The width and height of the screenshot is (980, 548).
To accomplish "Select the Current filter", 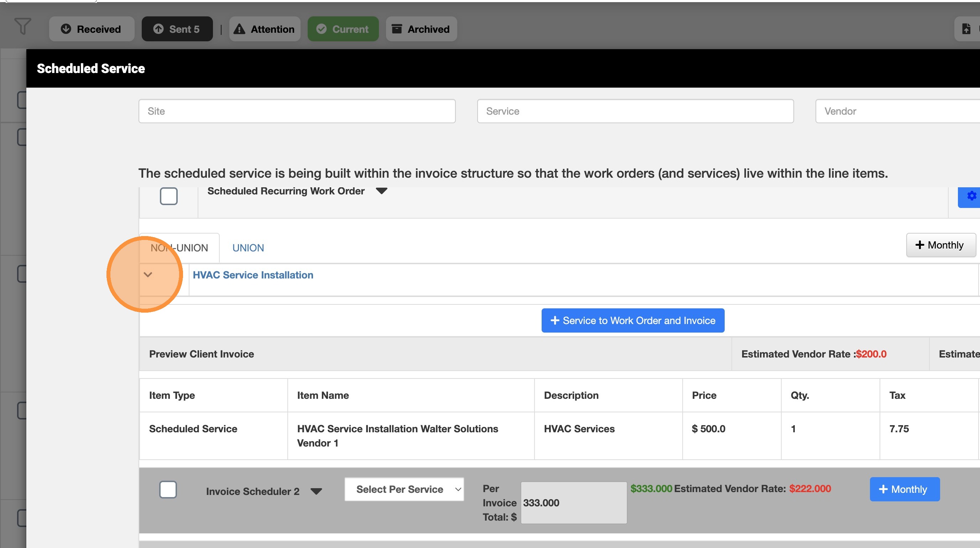I will coord(343,29).
